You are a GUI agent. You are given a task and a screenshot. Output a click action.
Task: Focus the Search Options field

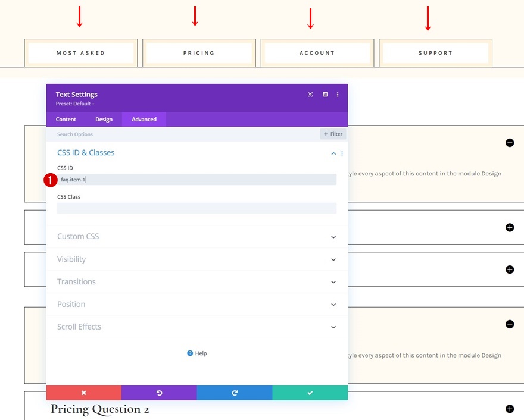pyautogui.click(x=183, y=134)
